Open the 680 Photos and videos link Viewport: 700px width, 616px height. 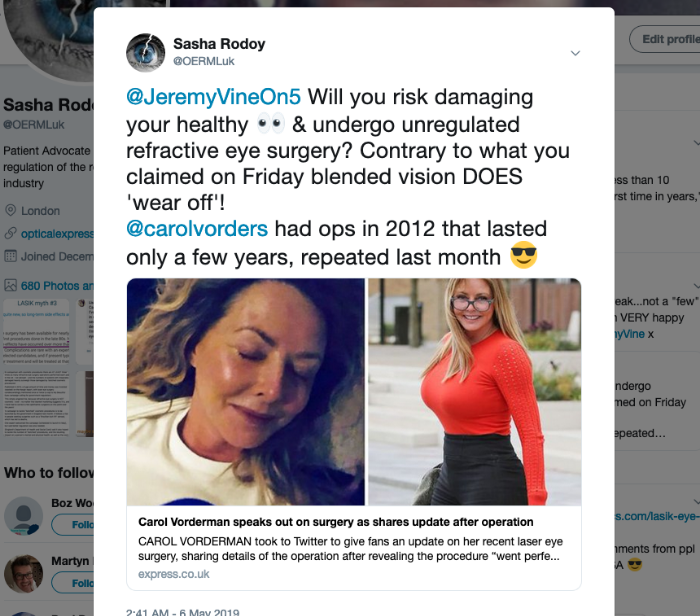point(57,286)
